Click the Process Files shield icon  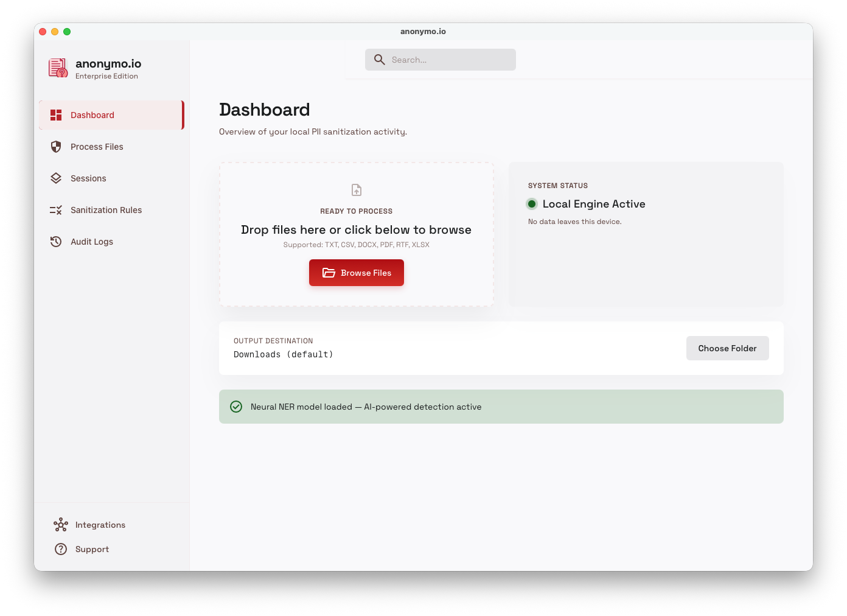click(x=56, y=147)
